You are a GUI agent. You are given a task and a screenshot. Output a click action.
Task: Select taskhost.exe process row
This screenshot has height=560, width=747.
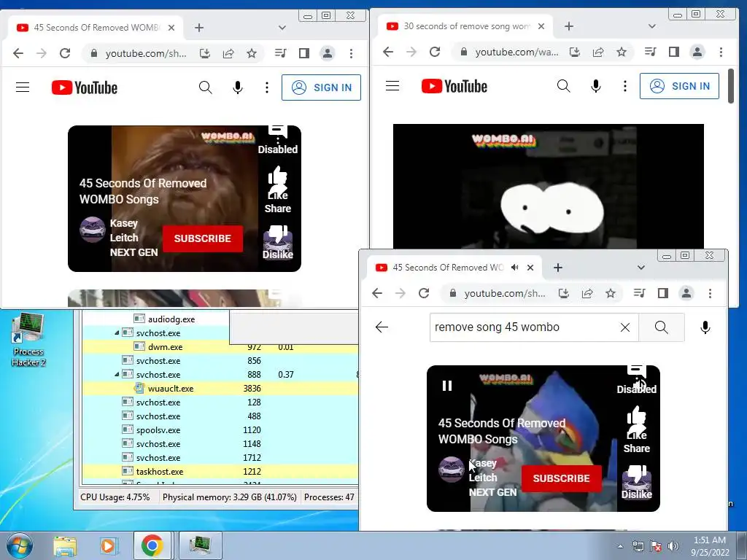pyautogui.click(x=220, y=472)
